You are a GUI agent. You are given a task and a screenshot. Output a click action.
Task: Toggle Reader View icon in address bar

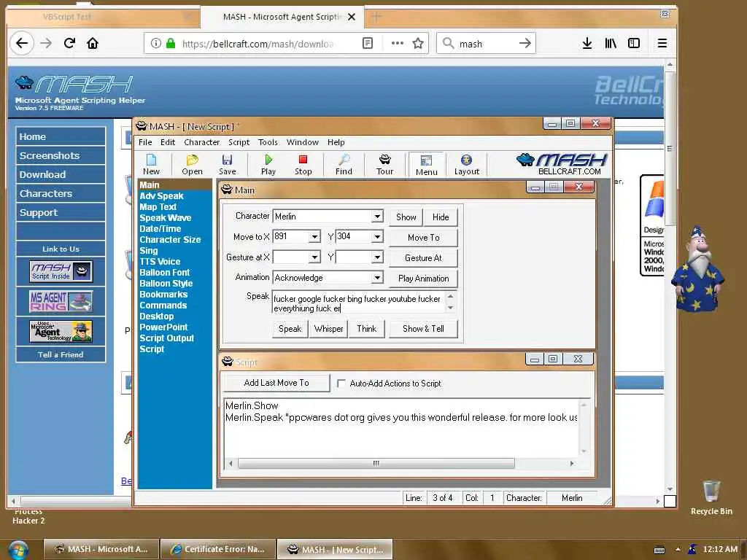click(x=368, y=43)
